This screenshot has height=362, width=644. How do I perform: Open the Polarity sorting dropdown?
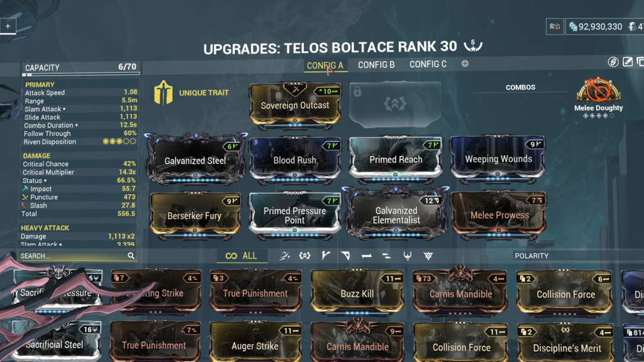[x=531, y=256]
